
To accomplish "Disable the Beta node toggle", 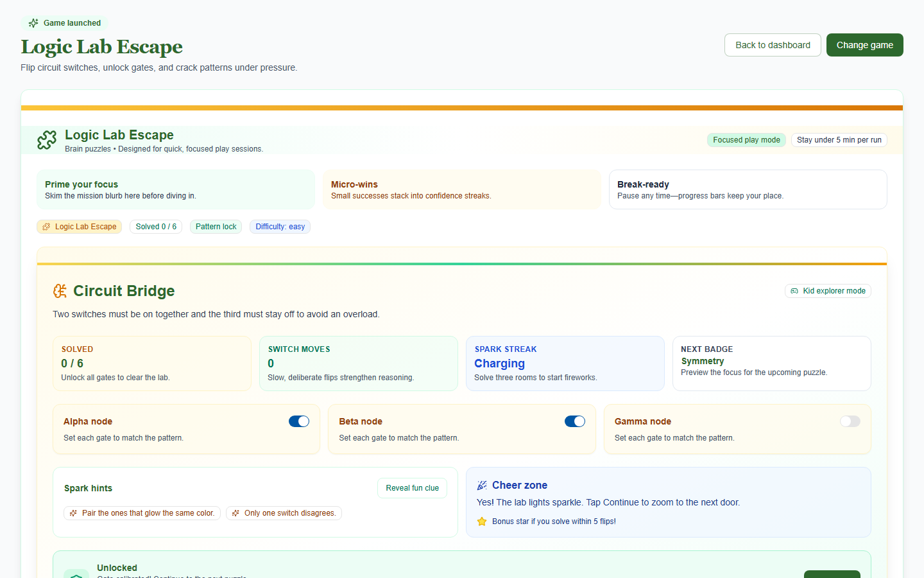I will pos(574,421).
